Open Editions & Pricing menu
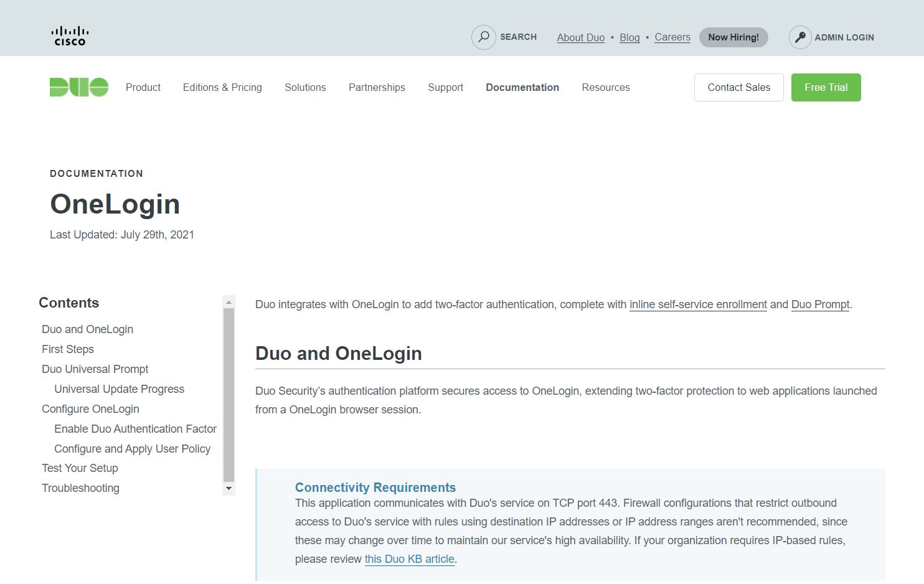 [x=222, y=88]
